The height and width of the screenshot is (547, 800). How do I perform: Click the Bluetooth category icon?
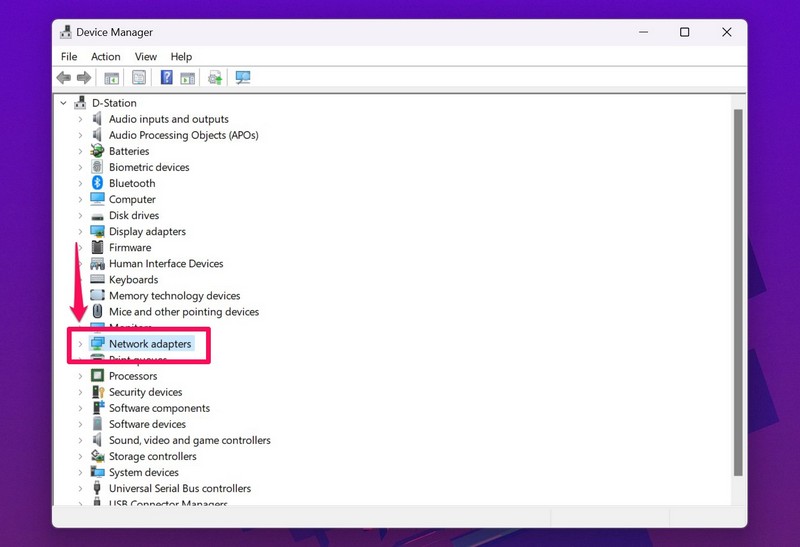pyautogui.click(x=97, y=183)
